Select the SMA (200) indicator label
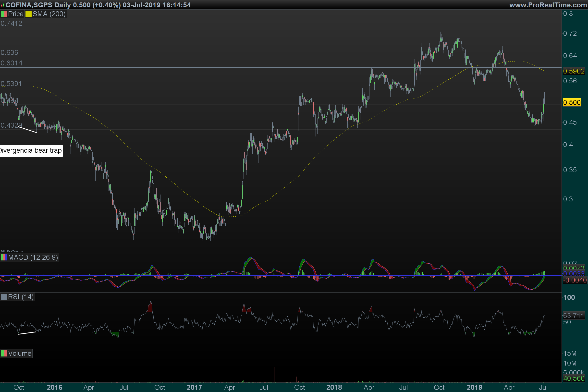Viewport: 588px width, 392px height. 49,14
